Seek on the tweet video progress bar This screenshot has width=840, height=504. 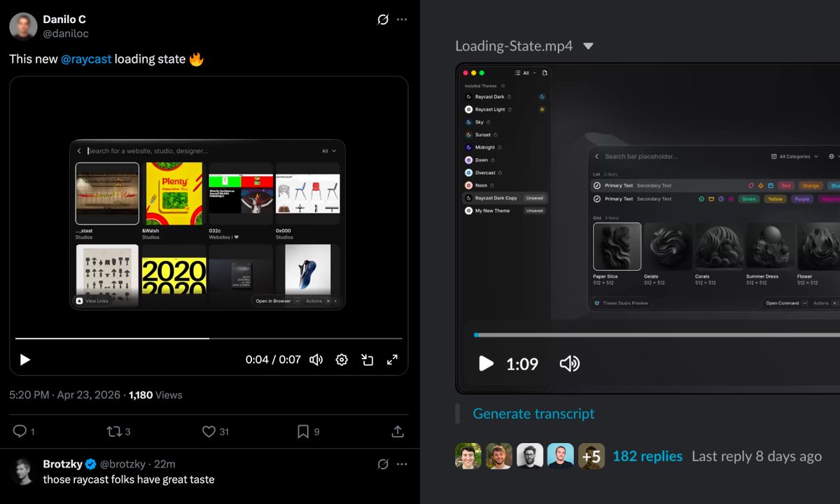(x=209, y=338)
